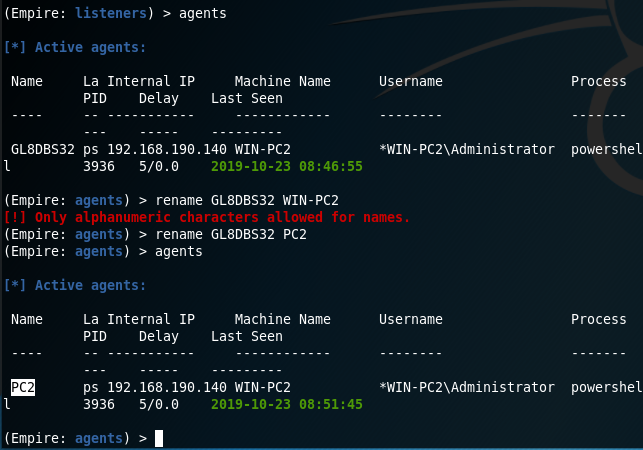
Task: Click the 'rename GL8DBS32 PC2' command line
Action: click(x=231, y=234)
